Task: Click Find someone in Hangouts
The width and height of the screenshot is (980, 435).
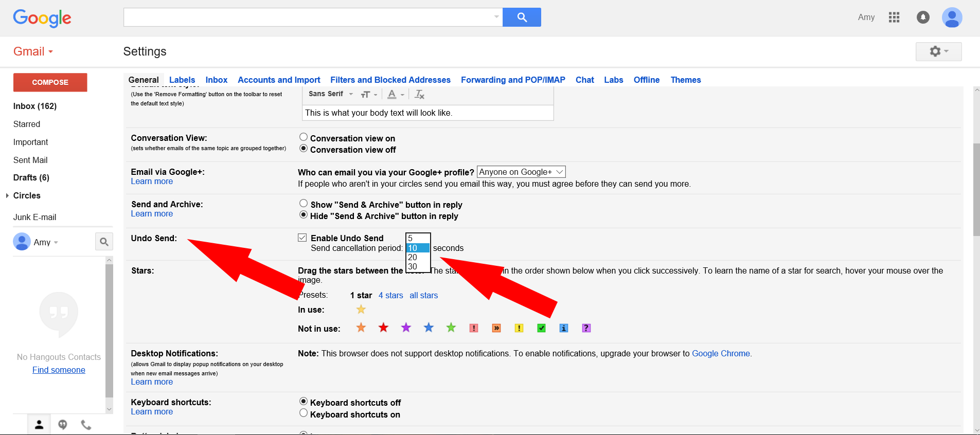Action: [59, 370]
